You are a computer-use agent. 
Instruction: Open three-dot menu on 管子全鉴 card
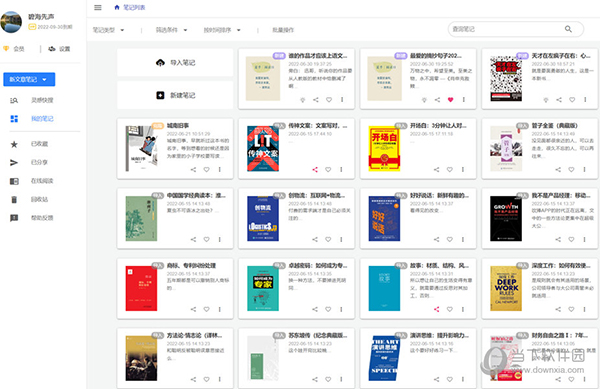click(585, 169)
